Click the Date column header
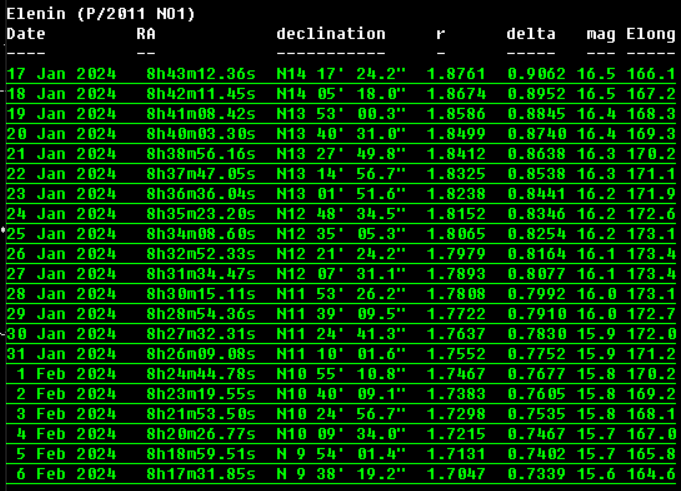The image size is (681, 491). point(26,34)
